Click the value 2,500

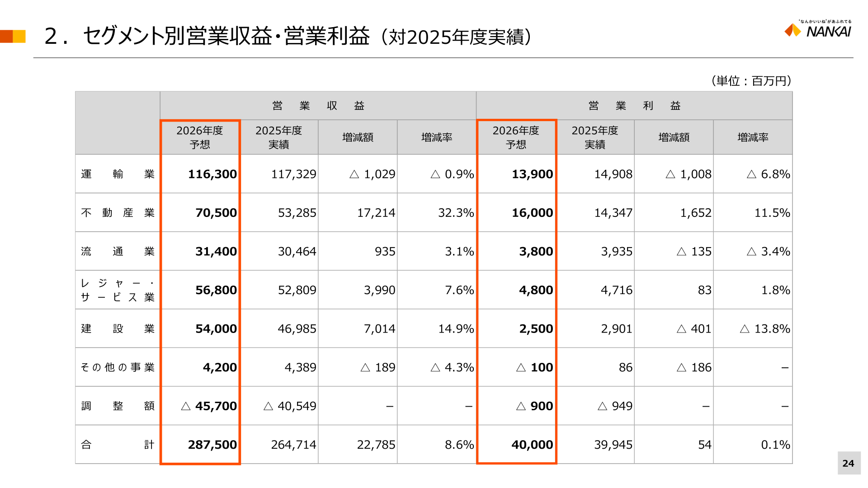tap(536, 328)
